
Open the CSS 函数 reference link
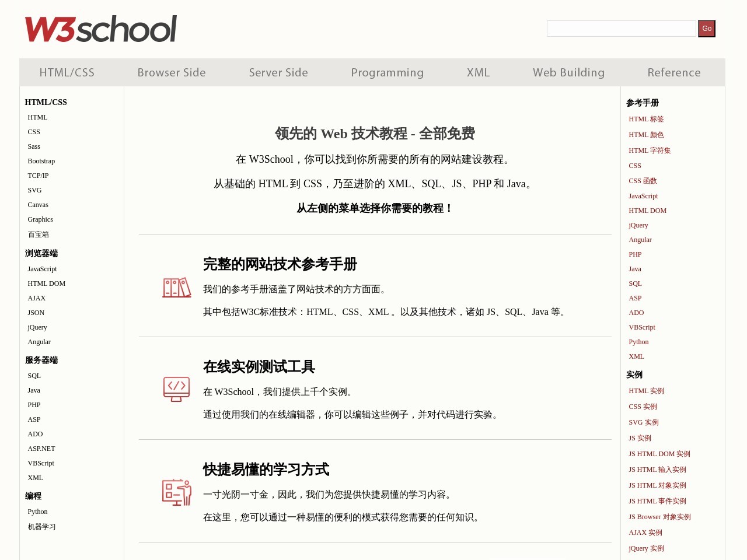pos(643,181)
